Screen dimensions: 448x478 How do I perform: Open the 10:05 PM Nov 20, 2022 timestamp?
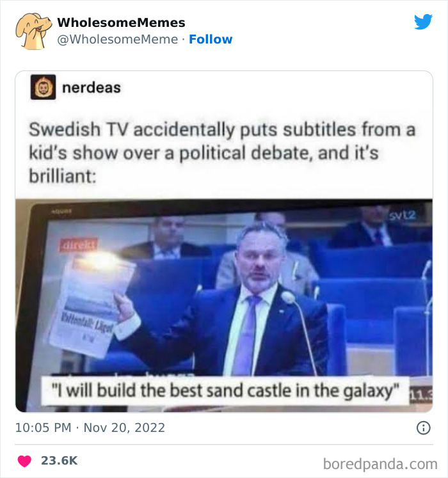coord(90,427)
